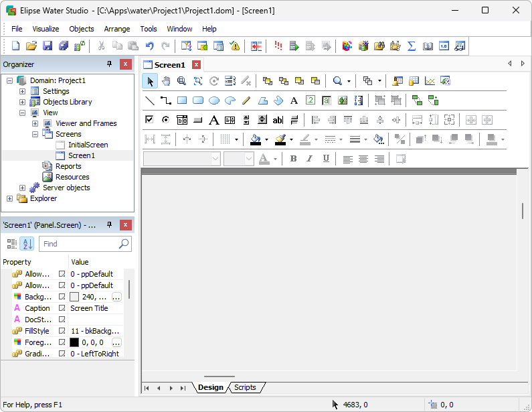Toggle categorized view in properties panel
This screenshot has height=412, width=532.
pos(12,244)
